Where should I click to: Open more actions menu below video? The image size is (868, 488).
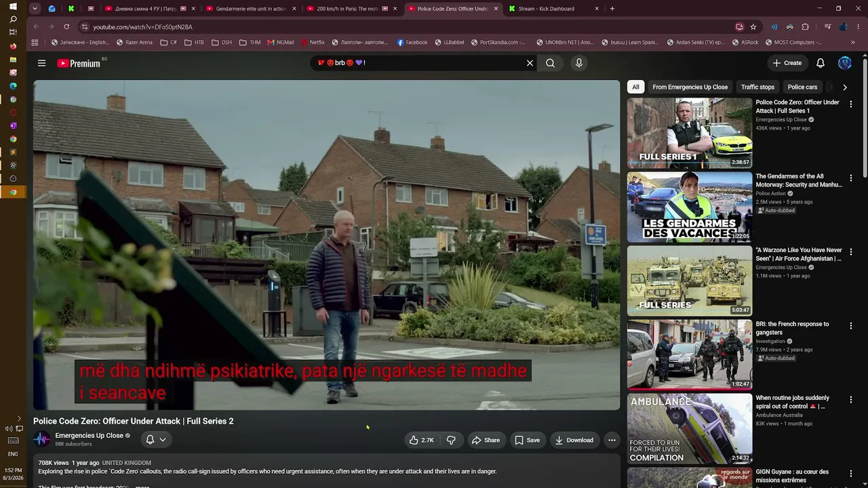[612, 440]
